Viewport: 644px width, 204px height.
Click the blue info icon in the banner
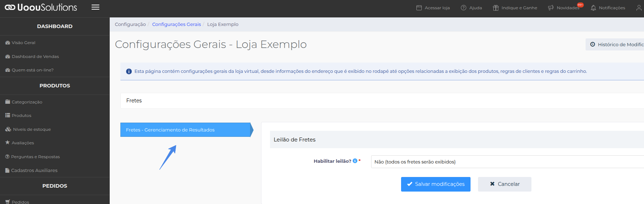click(x=129, y=71)
